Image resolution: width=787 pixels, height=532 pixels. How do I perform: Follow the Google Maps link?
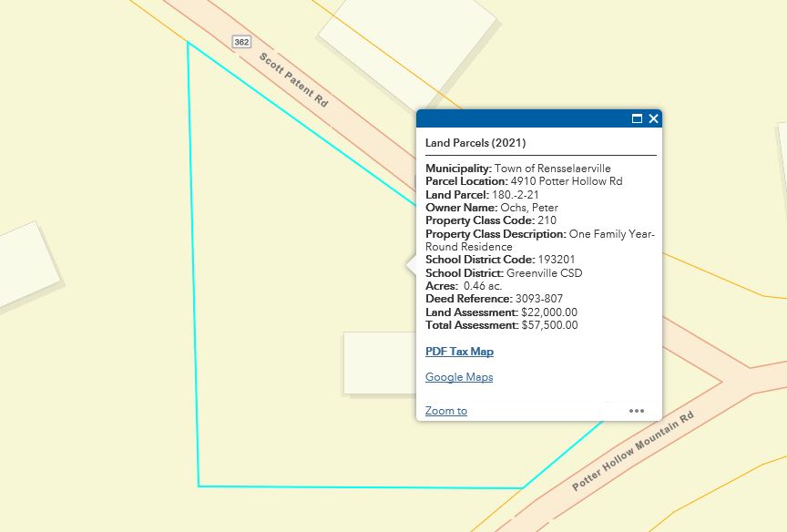[459, 377]
